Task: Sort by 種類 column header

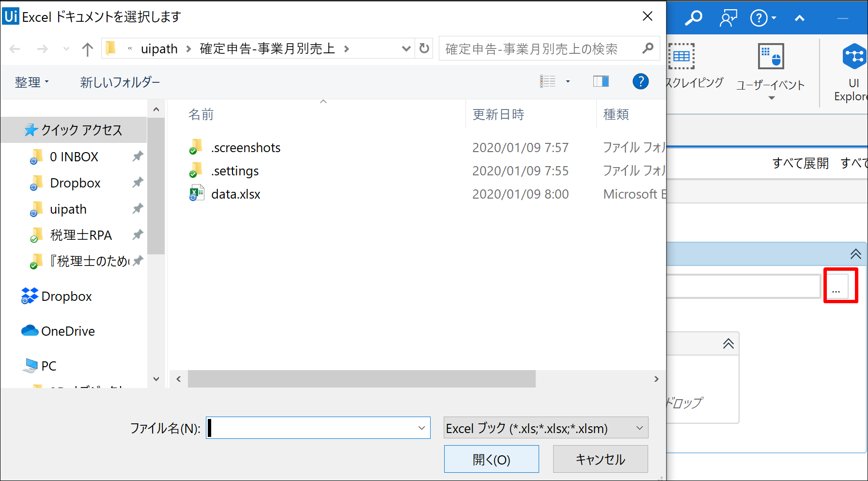Action: (616, 115)
